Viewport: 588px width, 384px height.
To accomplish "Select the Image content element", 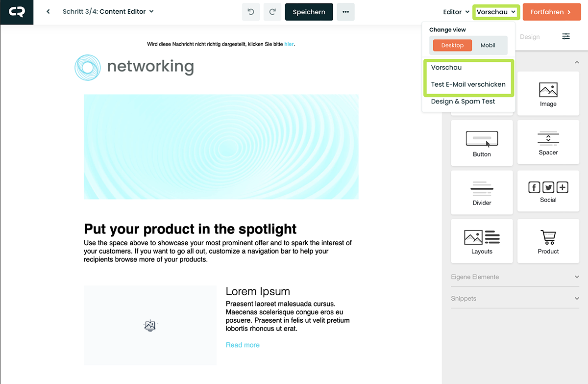I will tap(548, 94).
